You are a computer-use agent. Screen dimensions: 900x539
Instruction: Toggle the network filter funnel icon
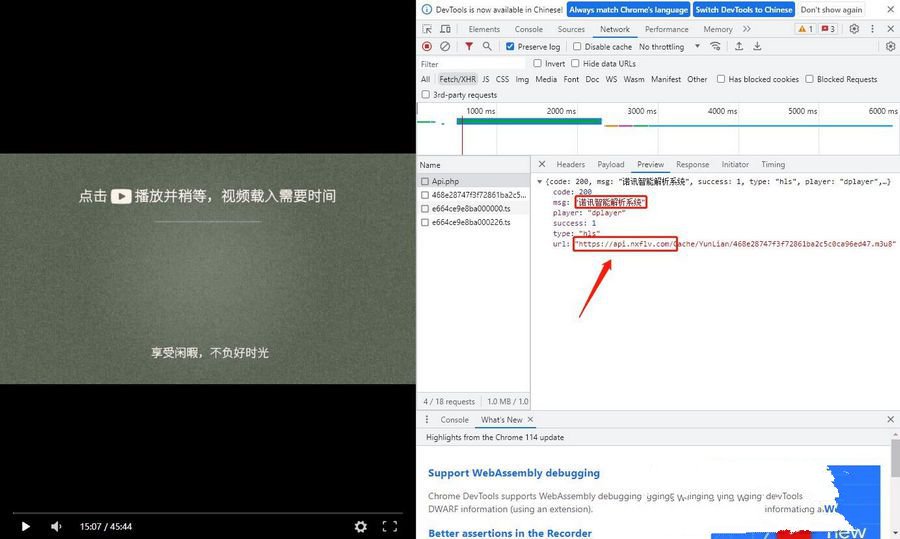468,46
